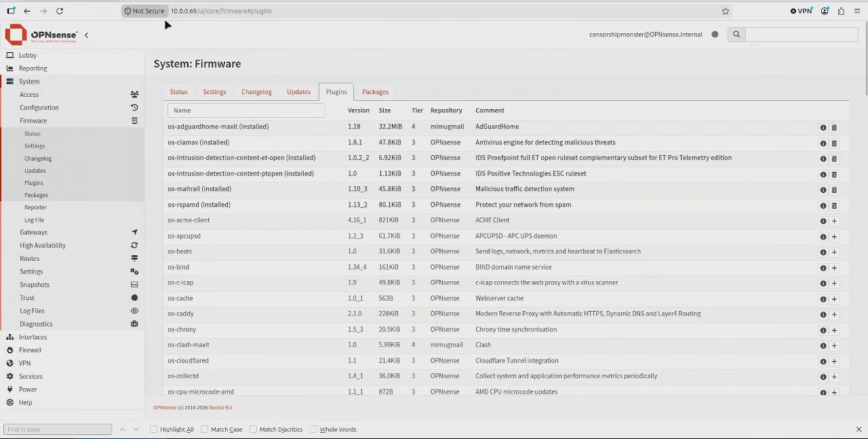Collapse sidebar with chevron next to logo
This screenshot has height=439, width=868.
[86, 35]
